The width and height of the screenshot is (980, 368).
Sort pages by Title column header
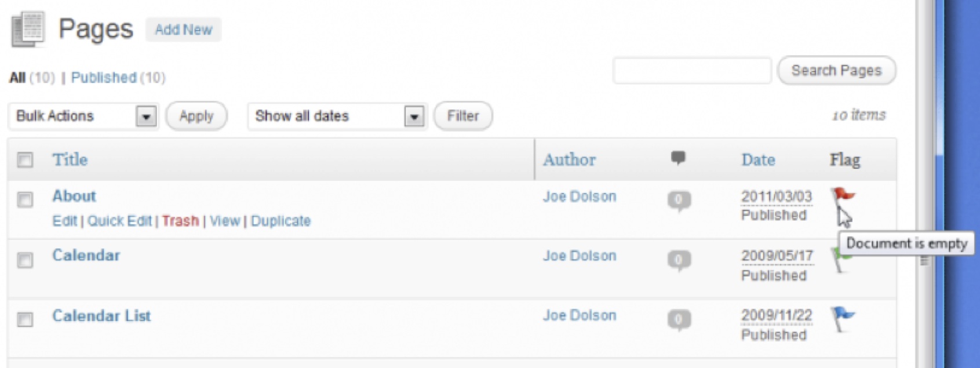tap(70, 159)
